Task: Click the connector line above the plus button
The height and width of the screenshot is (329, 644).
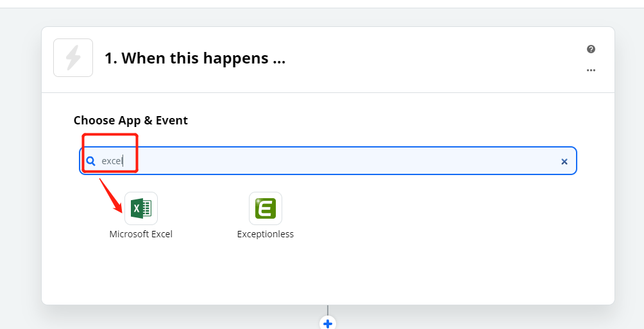Action: pyautogui.click(x=328, y=310)
